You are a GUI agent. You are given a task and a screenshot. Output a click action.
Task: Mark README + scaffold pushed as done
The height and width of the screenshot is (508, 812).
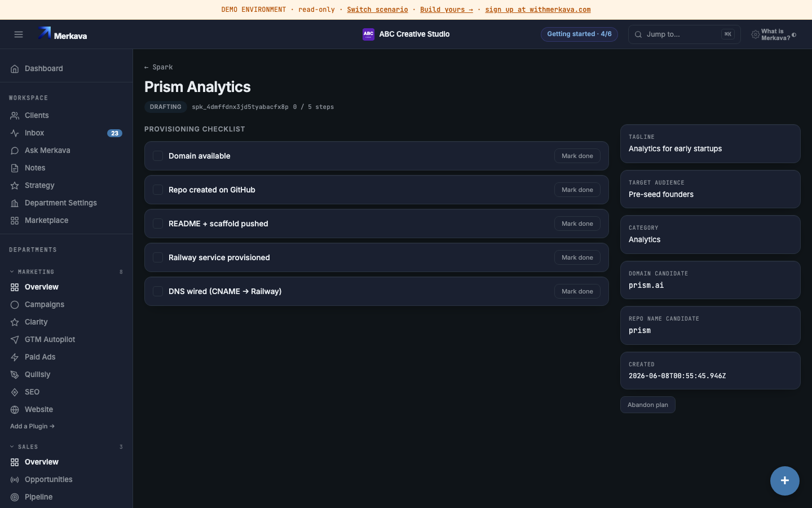[577, 224]
